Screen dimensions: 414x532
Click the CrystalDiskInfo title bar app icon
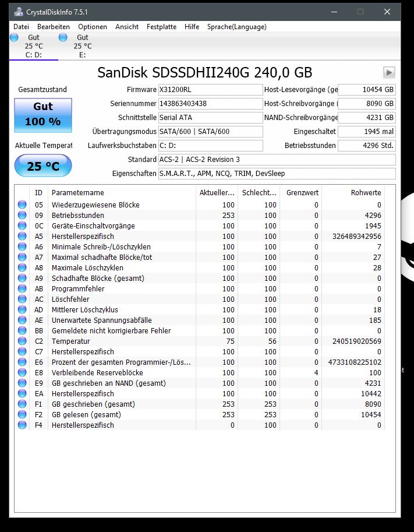pyautogui.click(x=19, y=12)
